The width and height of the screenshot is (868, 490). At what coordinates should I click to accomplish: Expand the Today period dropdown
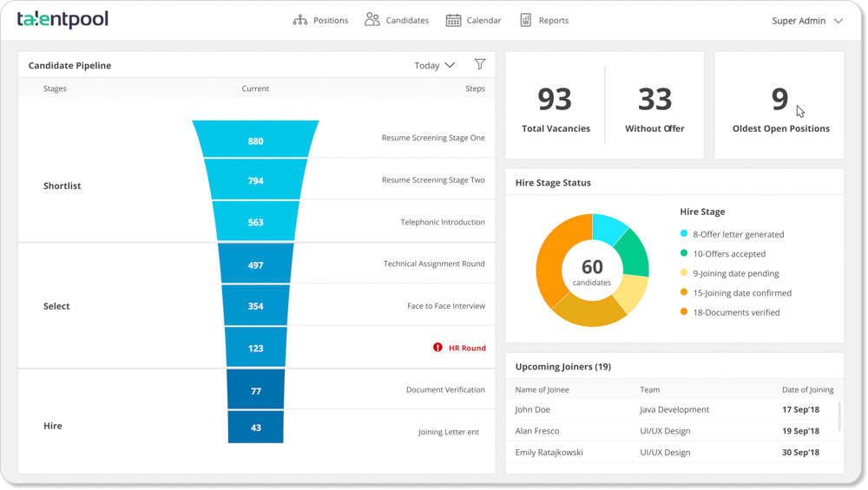(x=435, y=65)
